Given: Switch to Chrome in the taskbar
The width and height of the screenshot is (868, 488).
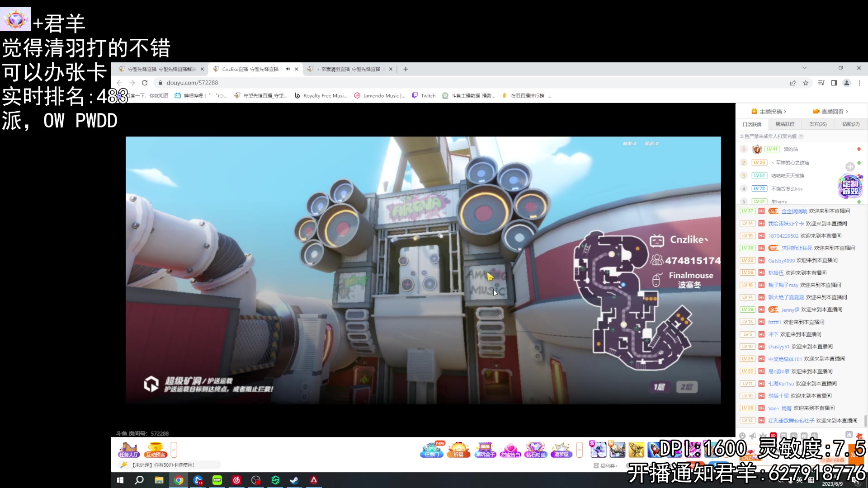Looking at the screenshot, I should click(179, 480).
